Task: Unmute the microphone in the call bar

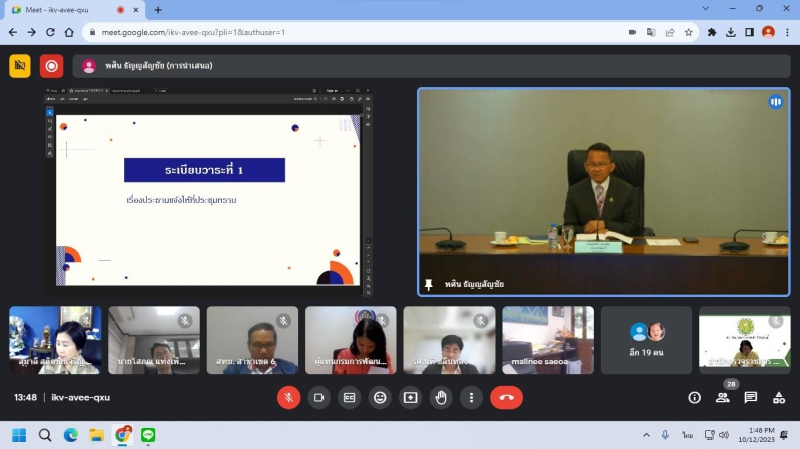Action: (288, 397)
